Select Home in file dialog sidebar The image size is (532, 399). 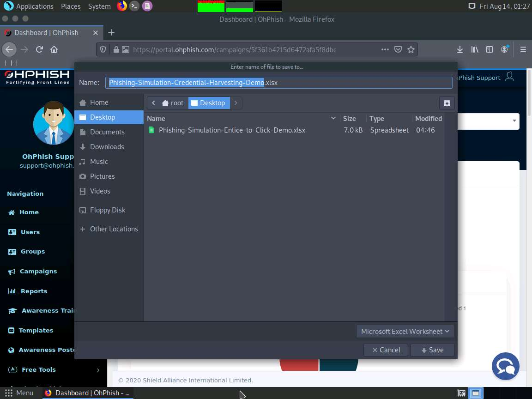click(x=109, y=103)
